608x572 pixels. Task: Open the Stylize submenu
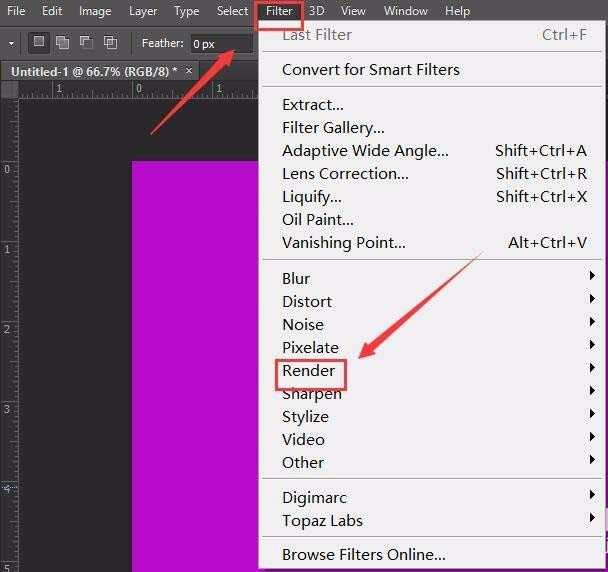click(305, 417)
